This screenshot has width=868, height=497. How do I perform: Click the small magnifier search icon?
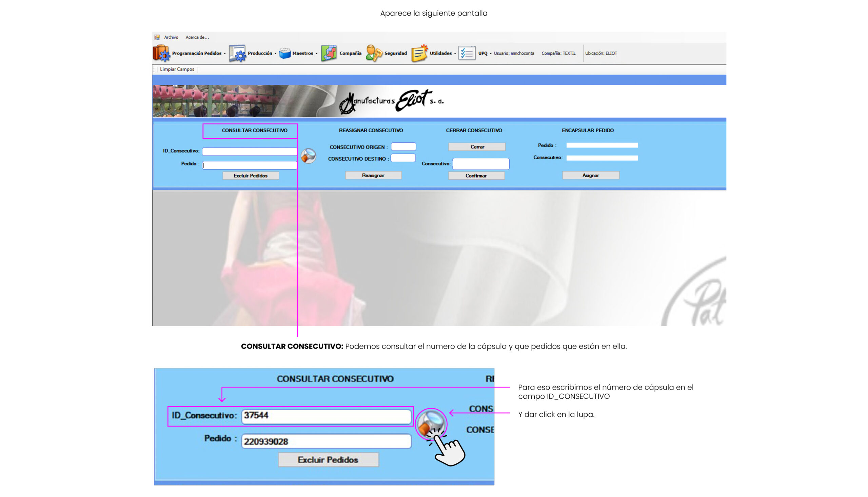pos(309,156)
